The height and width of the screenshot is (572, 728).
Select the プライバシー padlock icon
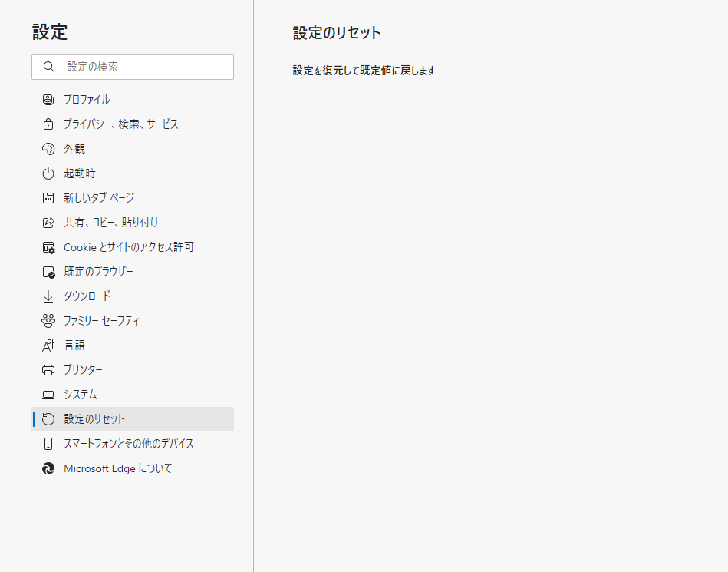click(48, 124)
